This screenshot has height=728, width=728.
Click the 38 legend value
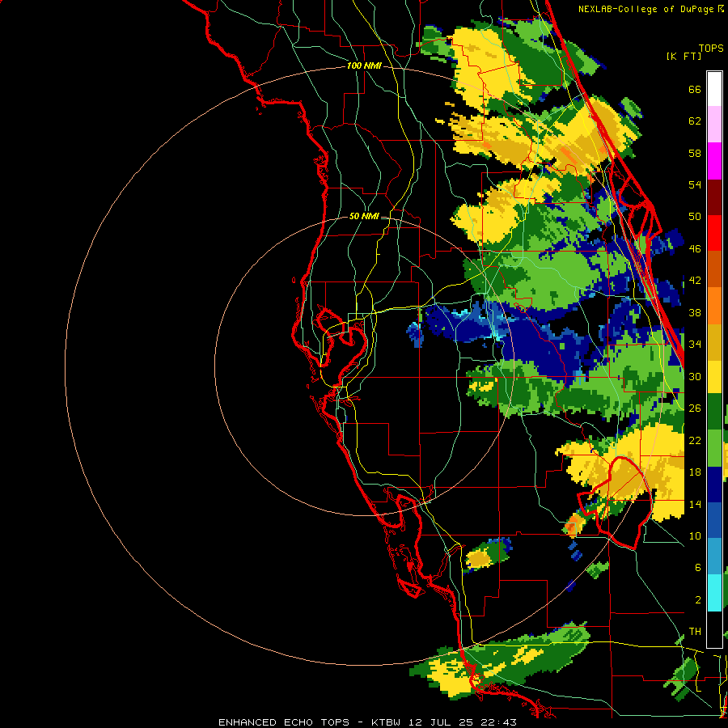(x=695, y=312)
